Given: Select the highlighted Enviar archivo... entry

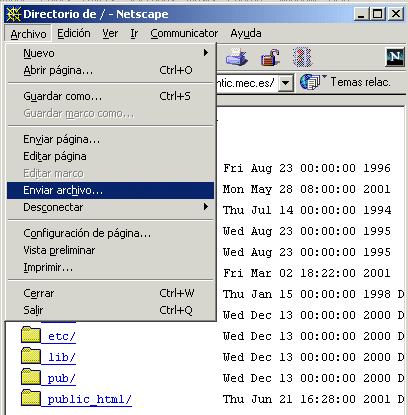Looking at the screenshot, I should [x=110, y=190].
